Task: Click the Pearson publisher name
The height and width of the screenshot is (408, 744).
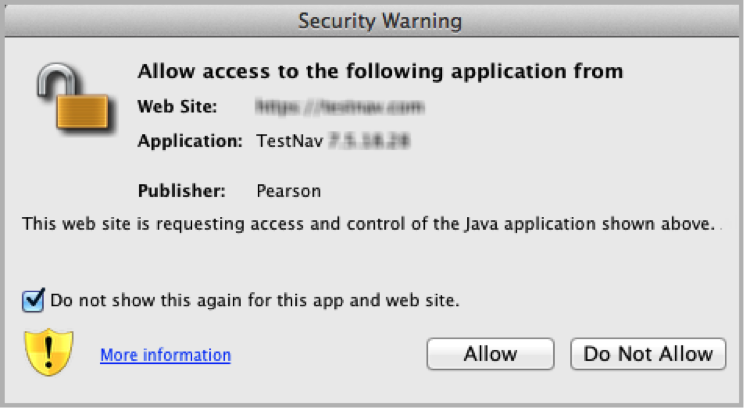Action: (287, 190)
